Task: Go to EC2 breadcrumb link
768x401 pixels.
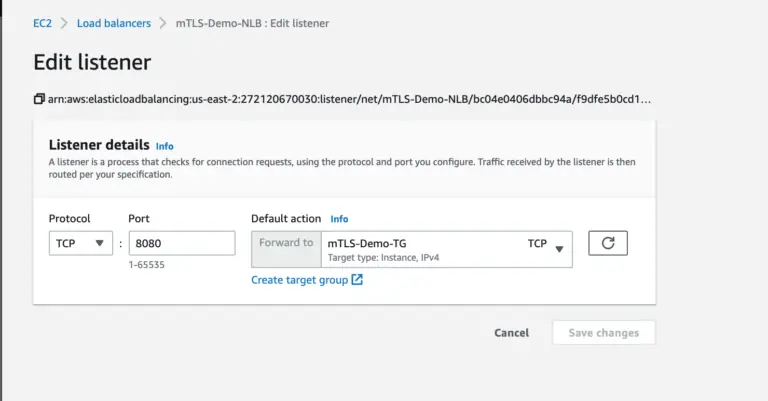Action: (x=42, y=23)
